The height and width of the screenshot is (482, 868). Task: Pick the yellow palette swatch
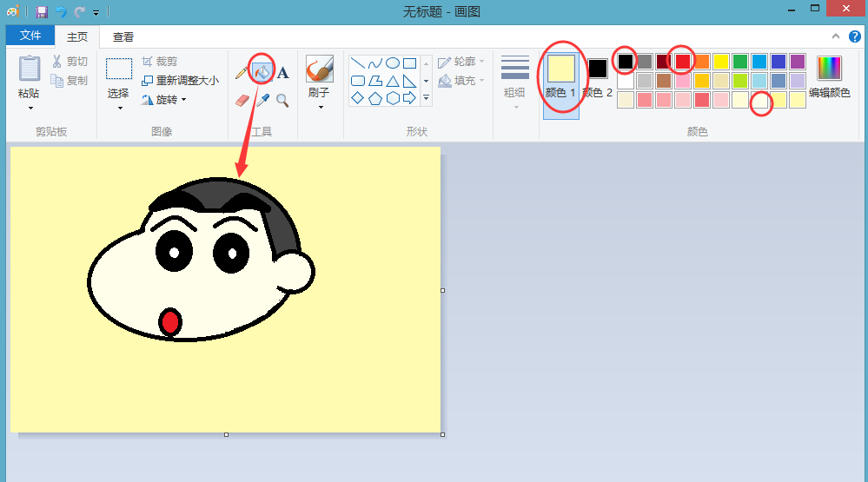pos(721,62)
